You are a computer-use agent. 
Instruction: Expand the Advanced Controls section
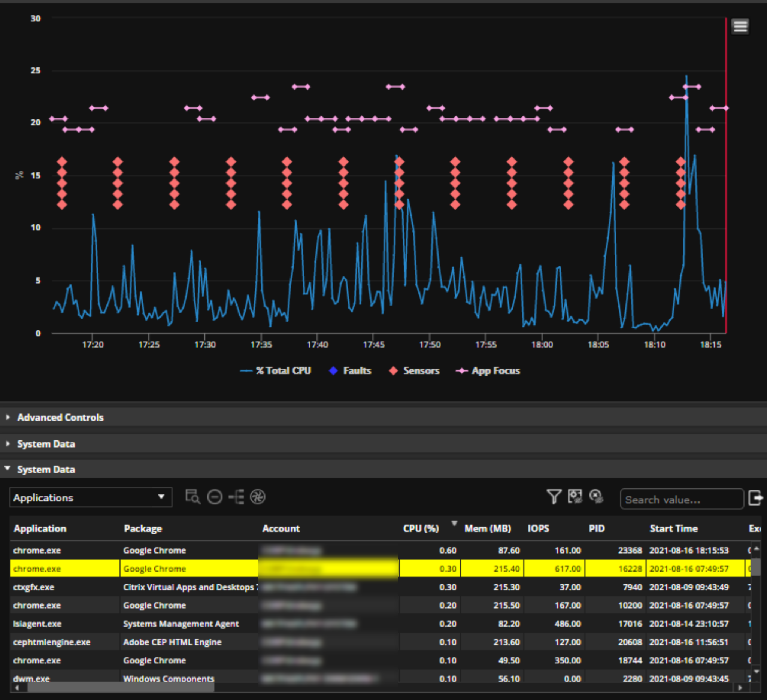pyautogui.click(x=60, y=417)
